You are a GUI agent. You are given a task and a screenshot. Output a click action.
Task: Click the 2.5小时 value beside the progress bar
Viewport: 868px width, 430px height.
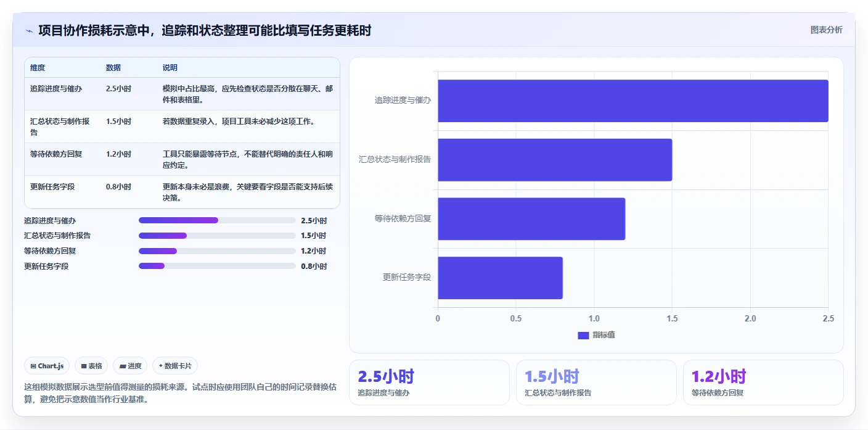[314, 221]
